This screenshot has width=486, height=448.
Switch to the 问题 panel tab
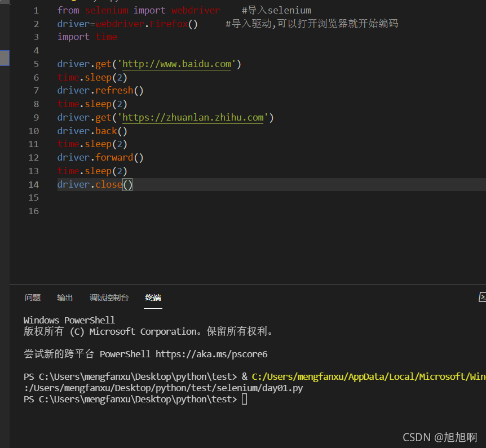coord(33,298)
